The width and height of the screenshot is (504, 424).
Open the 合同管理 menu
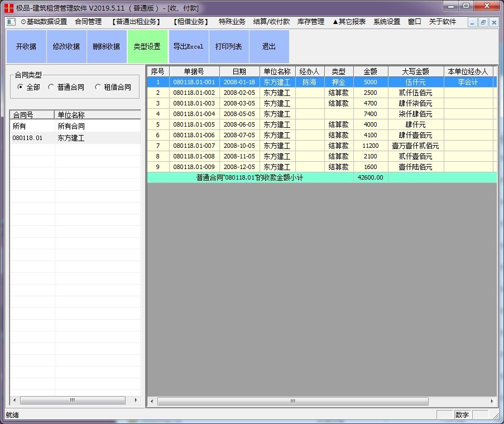click(88, 22)
